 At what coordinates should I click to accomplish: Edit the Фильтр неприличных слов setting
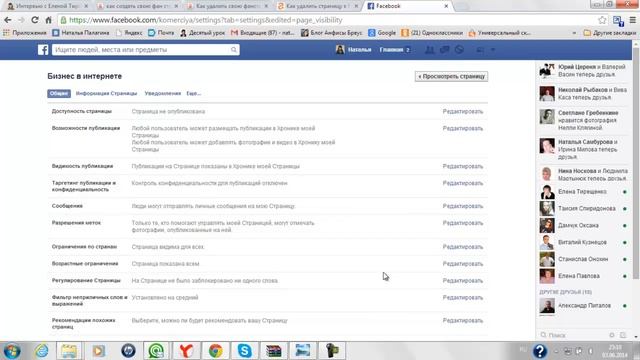(x=463, y=298)
